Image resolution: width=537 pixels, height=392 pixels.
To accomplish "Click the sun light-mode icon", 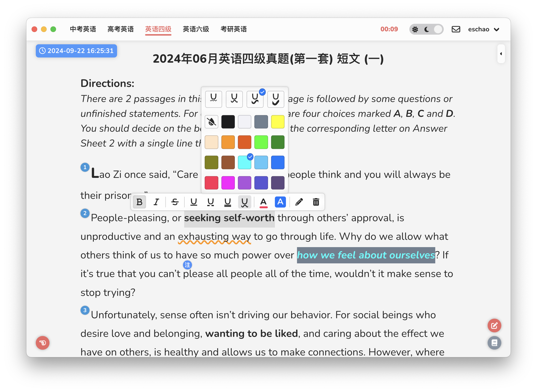I will pyautogui.click(x=415, y=29).
